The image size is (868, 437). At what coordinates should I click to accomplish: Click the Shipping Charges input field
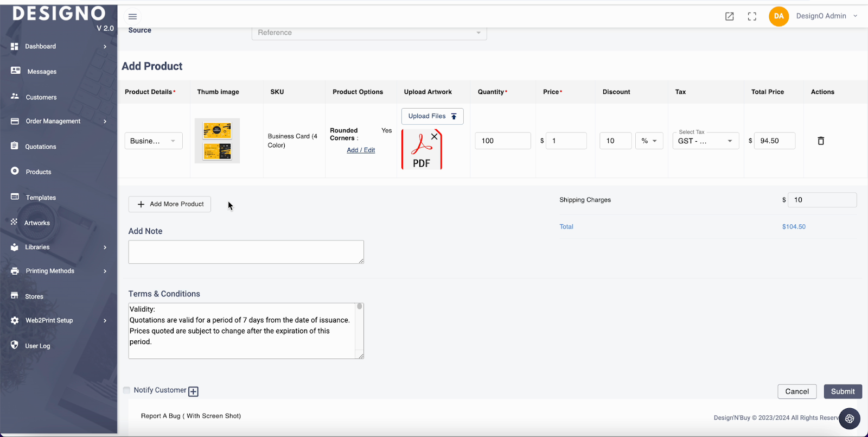point(822,200)
